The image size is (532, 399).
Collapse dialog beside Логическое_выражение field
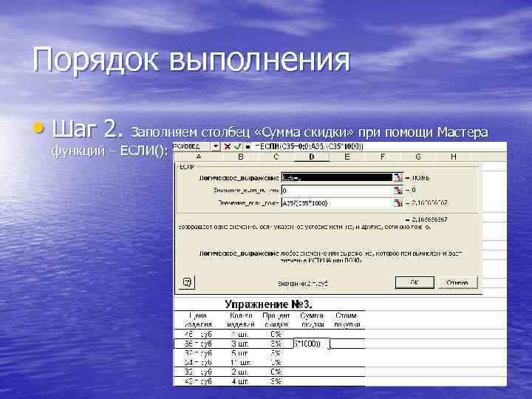[x=398, y=178]
